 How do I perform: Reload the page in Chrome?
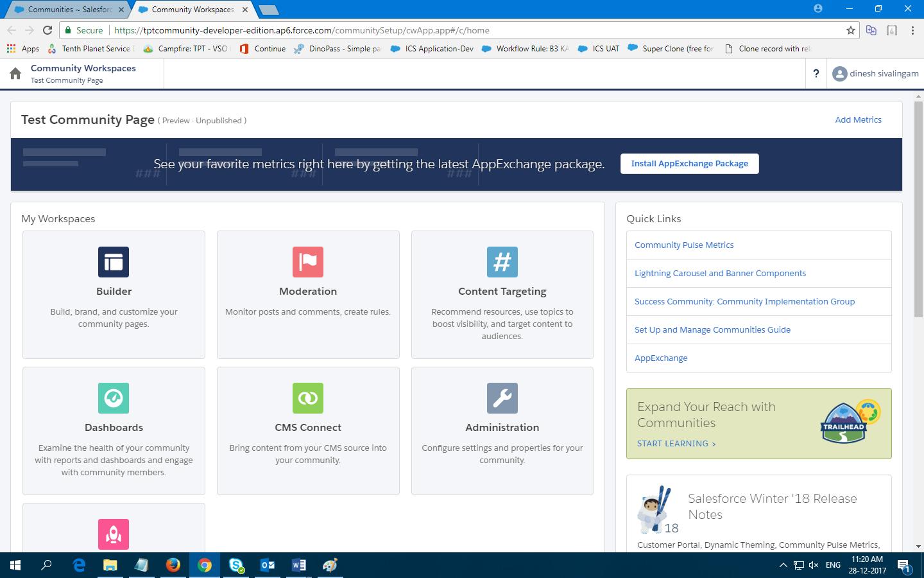click(x=47, y=30)
